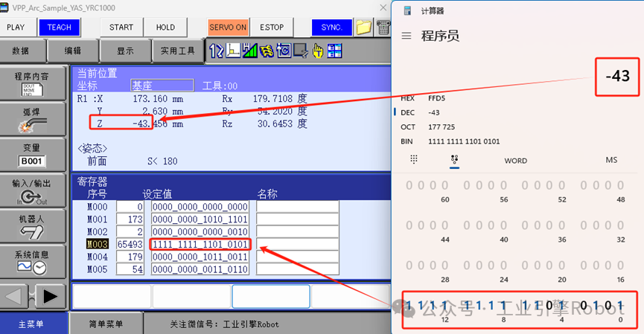Click M005 binary field 0000_0000_0011_0110
The width and height of the screenshot is (644, 334).
coord(200,269)
